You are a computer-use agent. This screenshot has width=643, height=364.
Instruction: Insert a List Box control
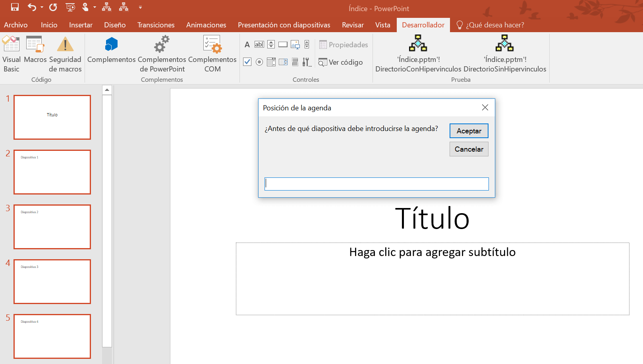point(271,62)
